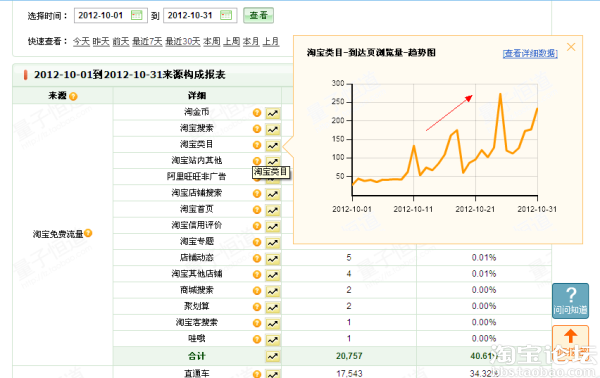Image resolution: width=600 pixels, height=378 pixels.
Task: Open the 问问知道 help widget
Action: pos(570,301)
